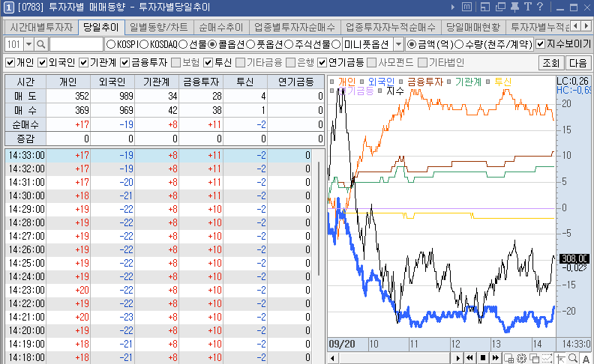Click the 다음 next button

[577, 63]
